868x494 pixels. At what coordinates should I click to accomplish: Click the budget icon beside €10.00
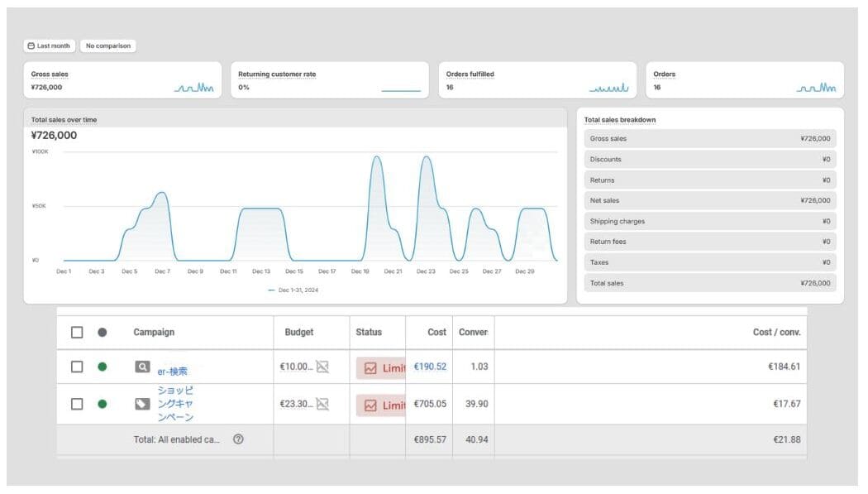pyautogui.click(x=322, y=367)
